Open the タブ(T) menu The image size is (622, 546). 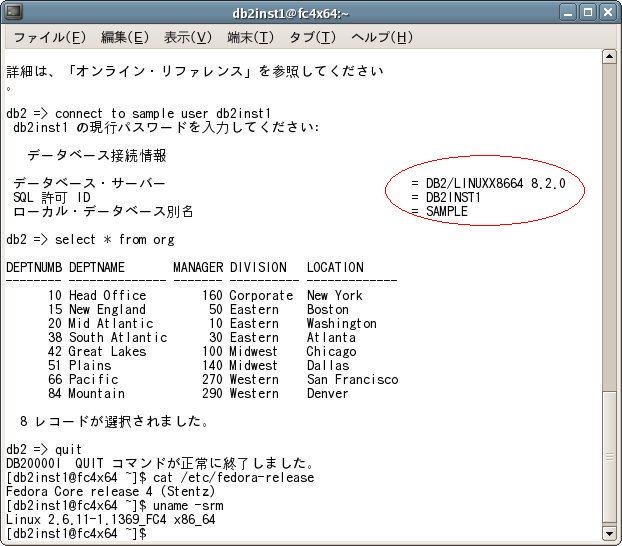click(x=311, y=38)
